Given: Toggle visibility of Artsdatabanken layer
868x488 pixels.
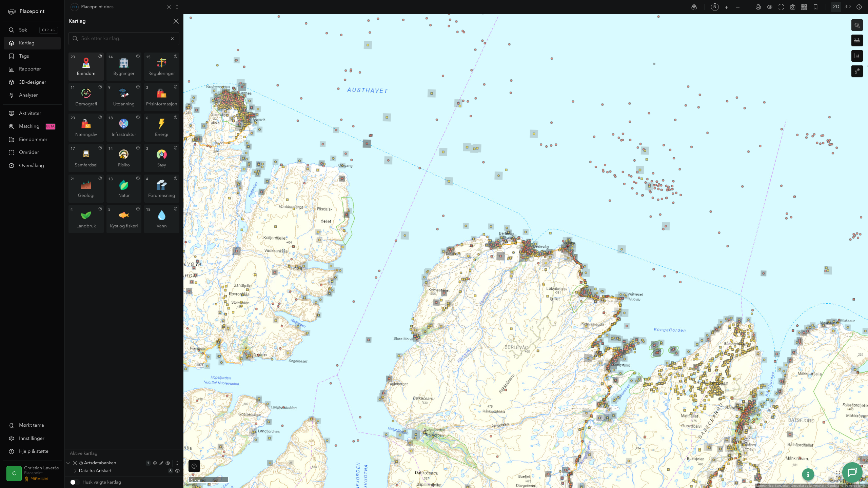Looking at the screenshot, I should 168,463.
